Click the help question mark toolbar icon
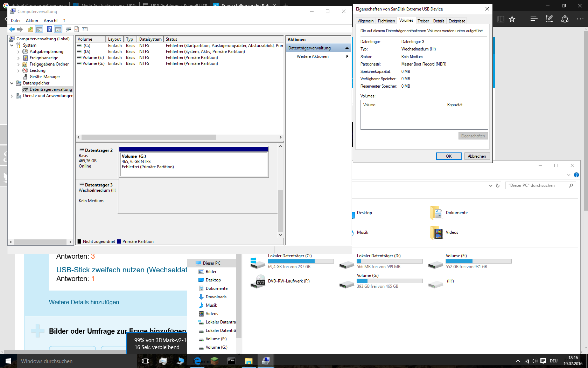This screenshot has height=368, width=588. [x=49, y=29]
